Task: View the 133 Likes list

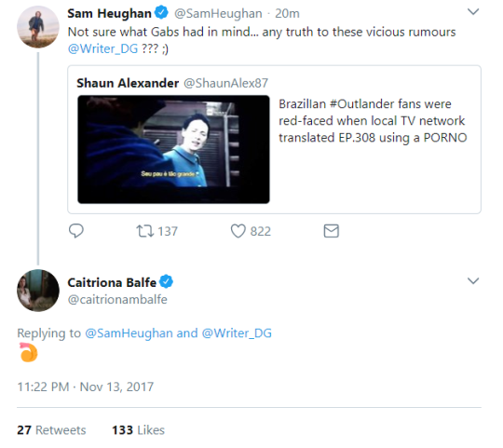Action: 138,430
